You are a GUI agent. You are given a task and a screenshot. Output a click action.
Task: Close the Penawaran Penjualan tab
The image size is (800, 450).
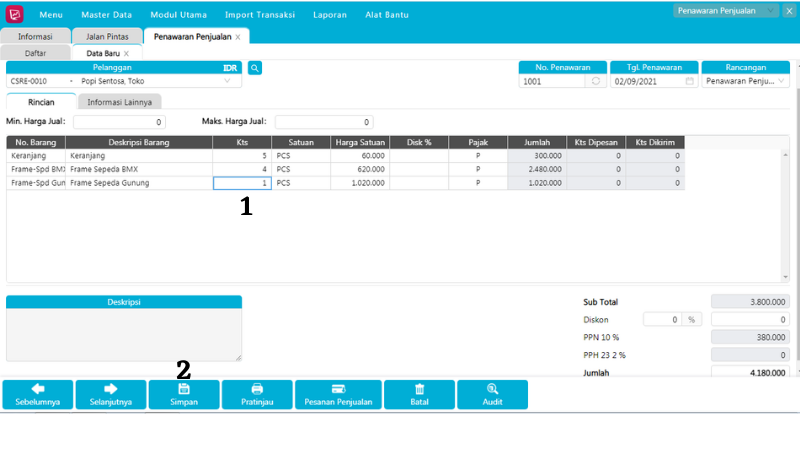[238, 36]
